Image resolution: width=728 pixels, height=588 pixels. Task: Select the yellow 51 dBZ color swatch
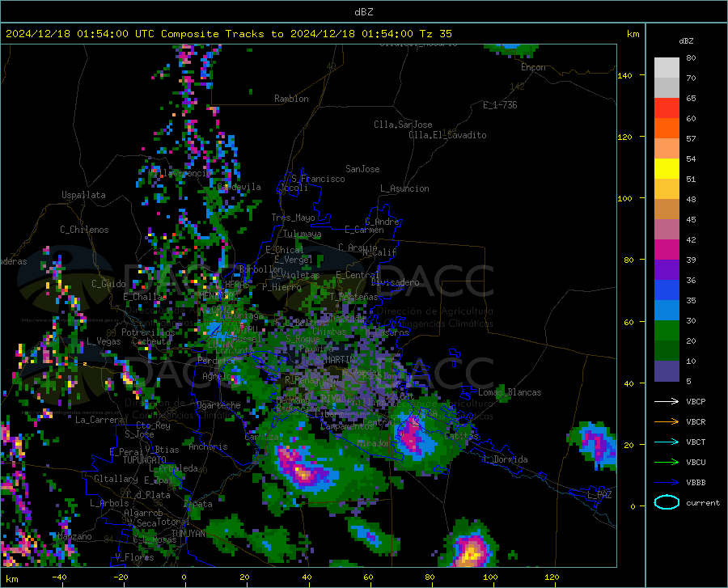coord(667,169)
